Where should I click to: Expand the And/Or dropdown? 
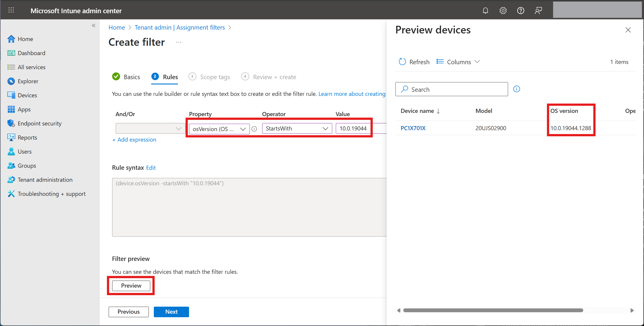150,128
